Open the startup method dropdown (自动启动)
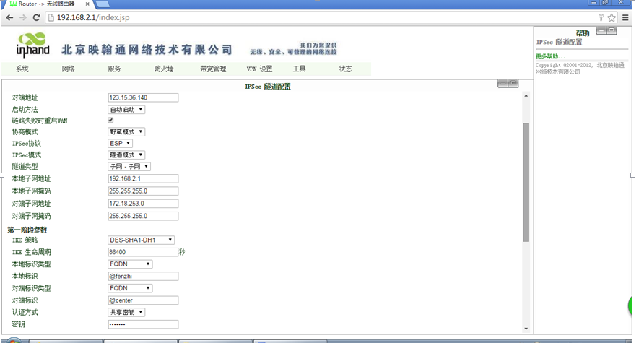The image size is (644, 343). [126, 110]
